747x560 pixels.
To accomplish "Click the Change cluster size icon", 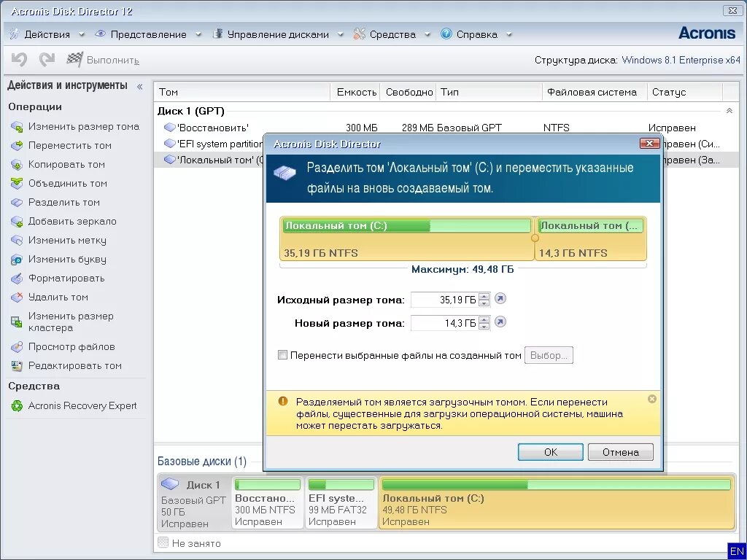I will pyautogui.click(x=17, y=322).
